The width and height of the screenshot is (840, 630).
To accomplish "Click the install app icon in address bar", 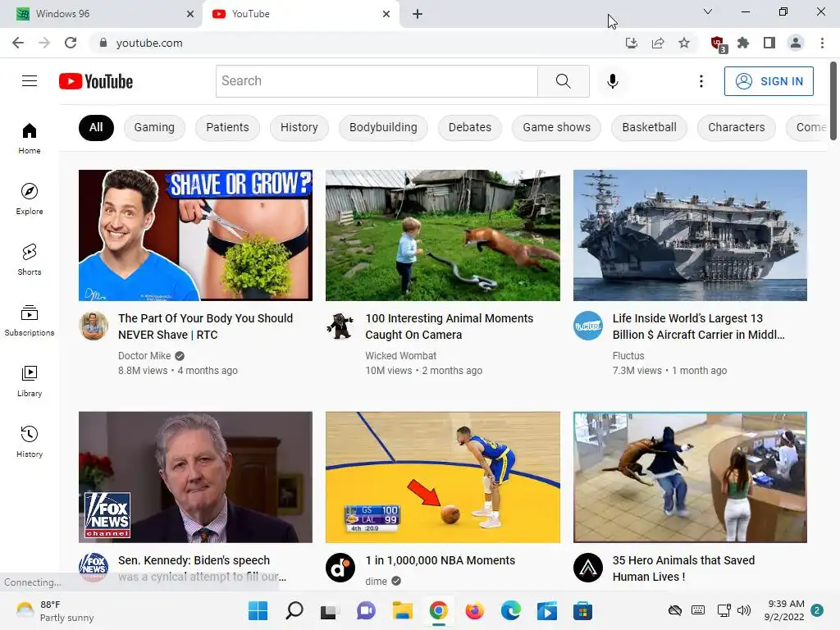I will coord(632,43).
